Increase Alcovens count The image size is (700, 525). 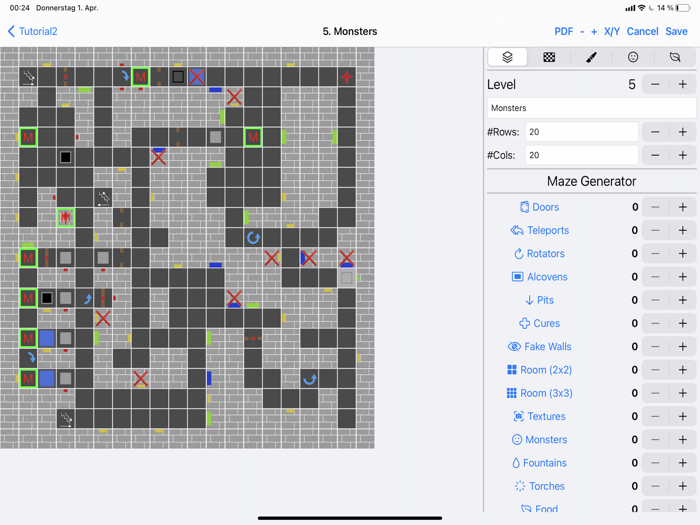point(683,277)
